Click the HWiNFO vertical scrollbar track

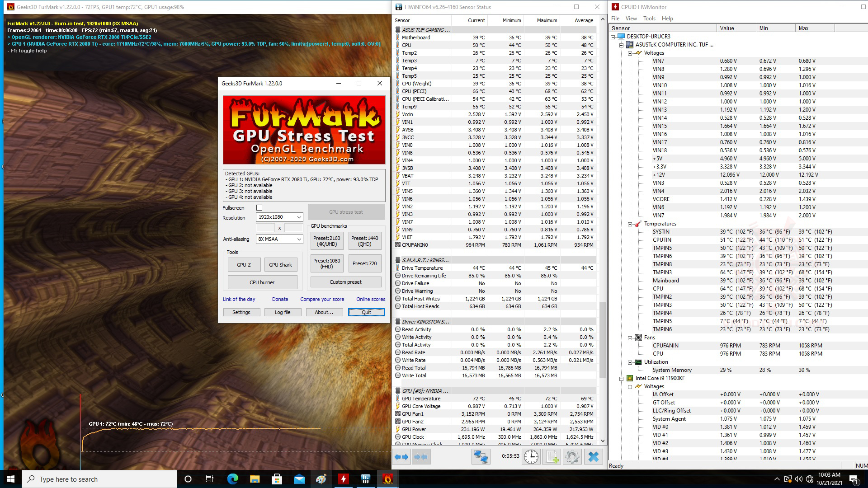pyautogui.click(x=602, y=181)
